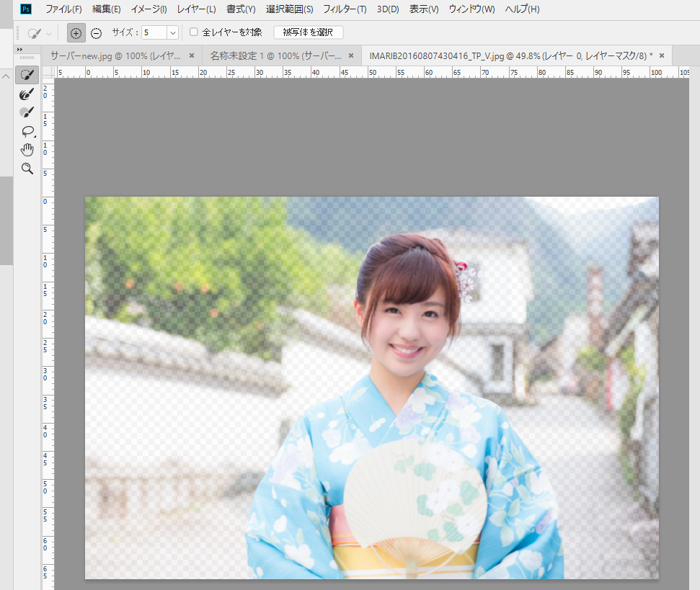Open the toolbar overflow double-arrow icon
The height and width of the screenshot is (590, 700).
19,48
